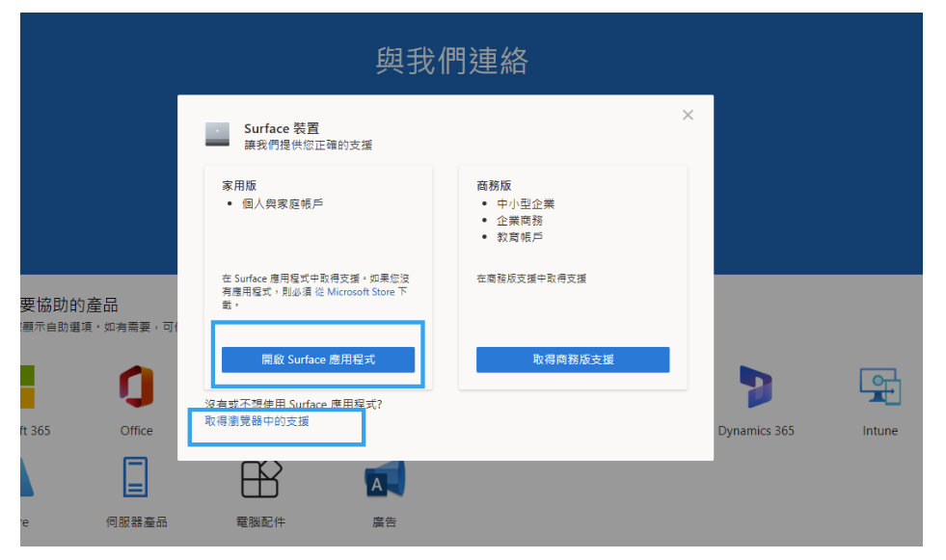Select the 伺服器產品 icon
This screenshot has width=946, height=560.
135,477
